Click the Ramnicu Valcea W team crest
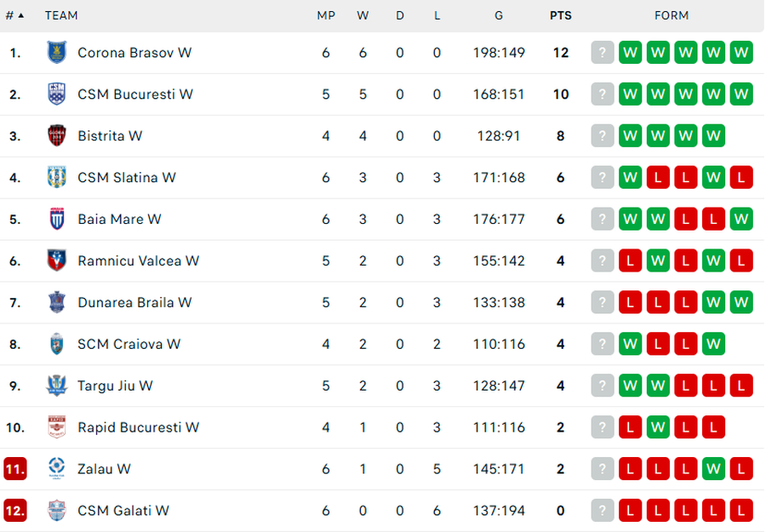The width and height of the screenshot is (766, 532). pos(56,261)
